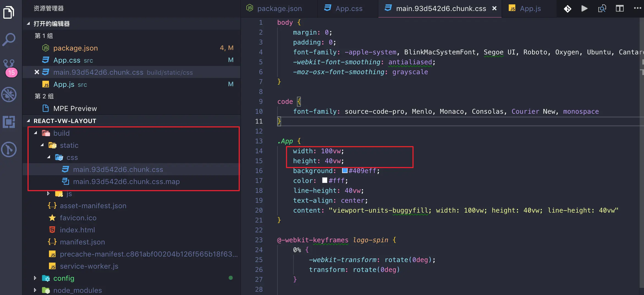Collapse the 打开的编辑器 section
The width and height of the screenshot is (644, 295).
click(28, 24)
